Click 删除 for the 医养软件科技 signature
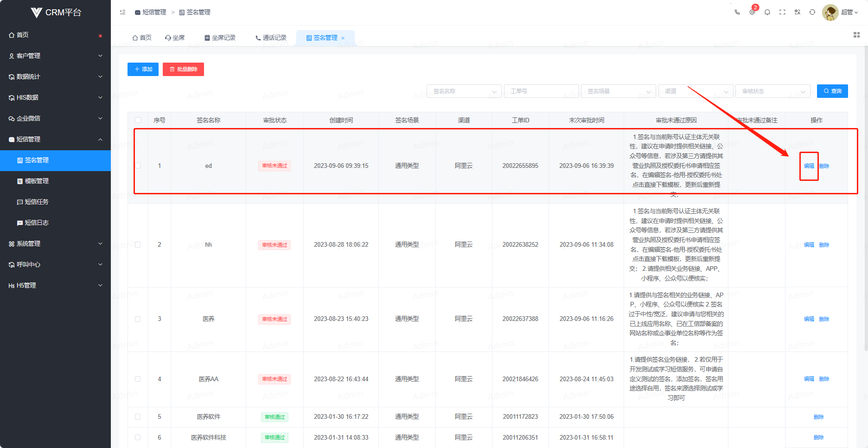This screenshot has height=448, width=868. pos(819,437)
